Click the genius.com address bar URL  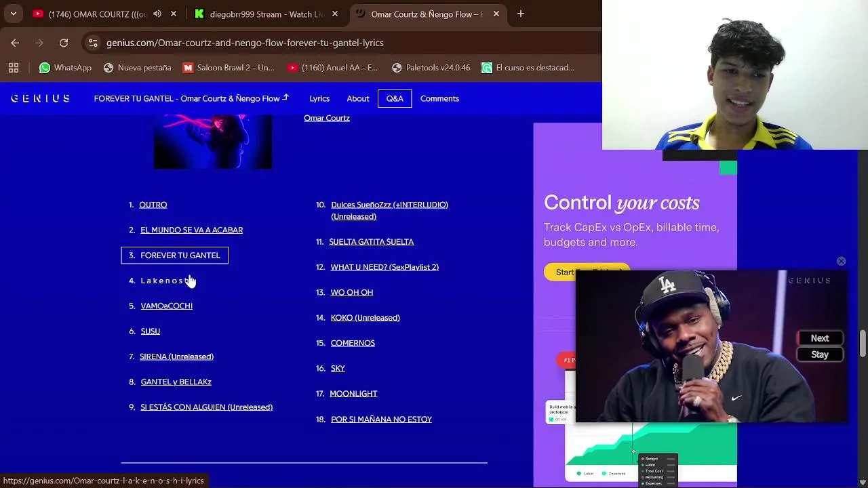(x=245, y=43)
